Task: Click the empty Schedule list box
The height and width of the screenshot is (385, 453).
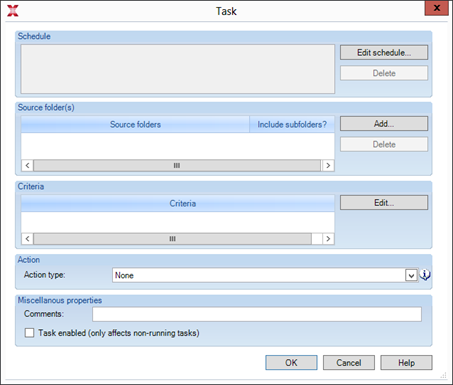Action: (178, 69)
